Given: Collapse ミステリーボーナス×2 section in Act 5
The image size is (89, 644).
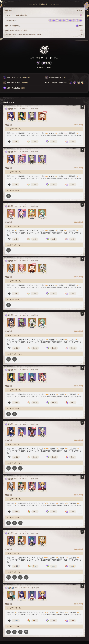Looking at the screenshot, I should pyautogui.click(x=44, y=354).
